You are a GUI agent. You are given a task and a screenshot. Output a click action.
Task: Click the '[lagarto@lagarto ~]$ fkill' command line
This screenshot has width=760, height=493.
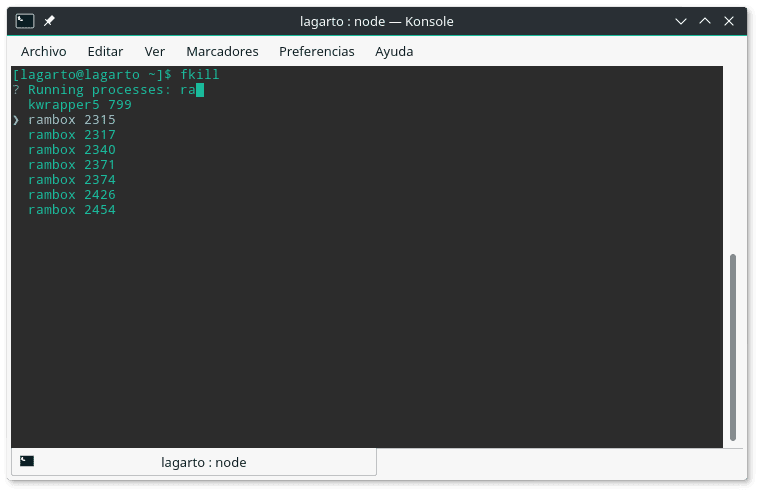(x=116, y=75)
